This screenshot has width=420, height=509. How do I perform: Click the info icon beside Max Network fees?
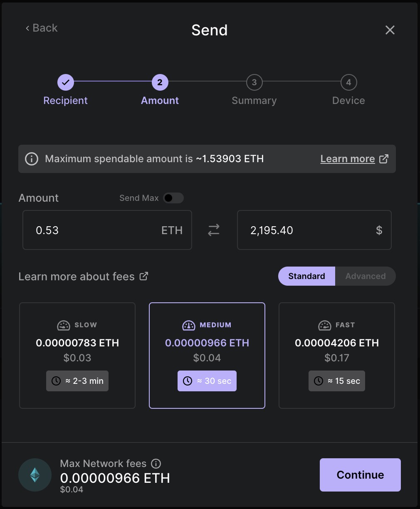tap(156, 464)
